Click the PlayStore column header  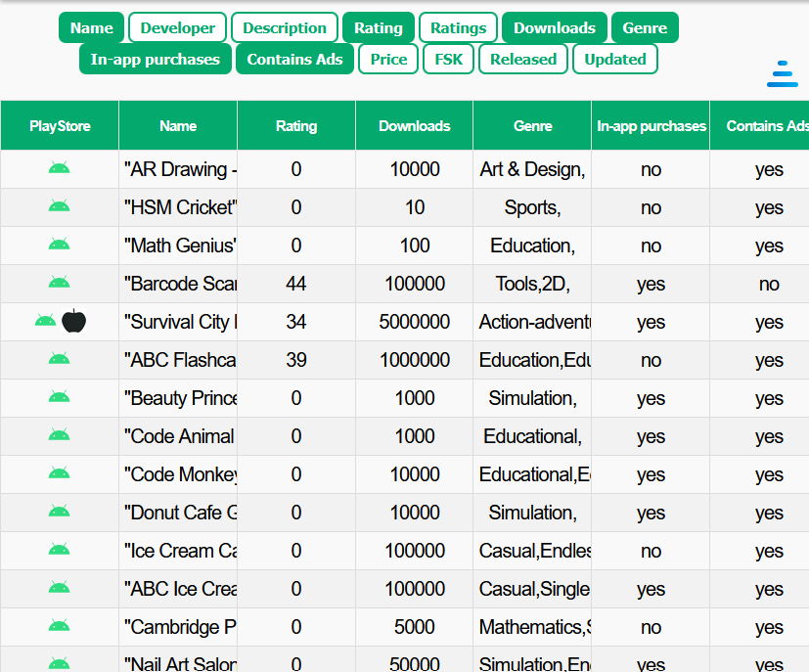click(60, 125)
